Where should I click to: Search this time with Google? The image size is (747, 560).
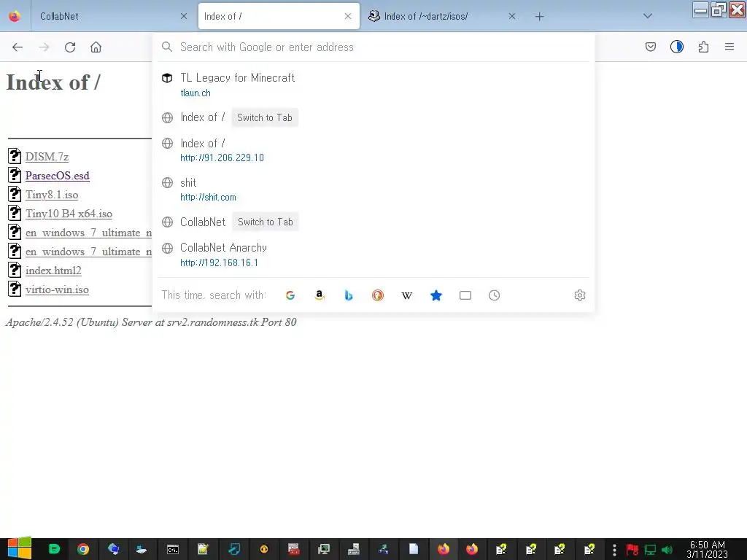point(290,295)
